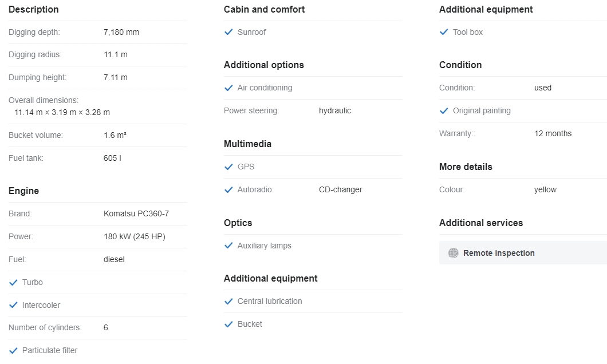This screenshot has height=364, width=607.
Task: Click the Tool box checkmark icon
Action: 444,32
